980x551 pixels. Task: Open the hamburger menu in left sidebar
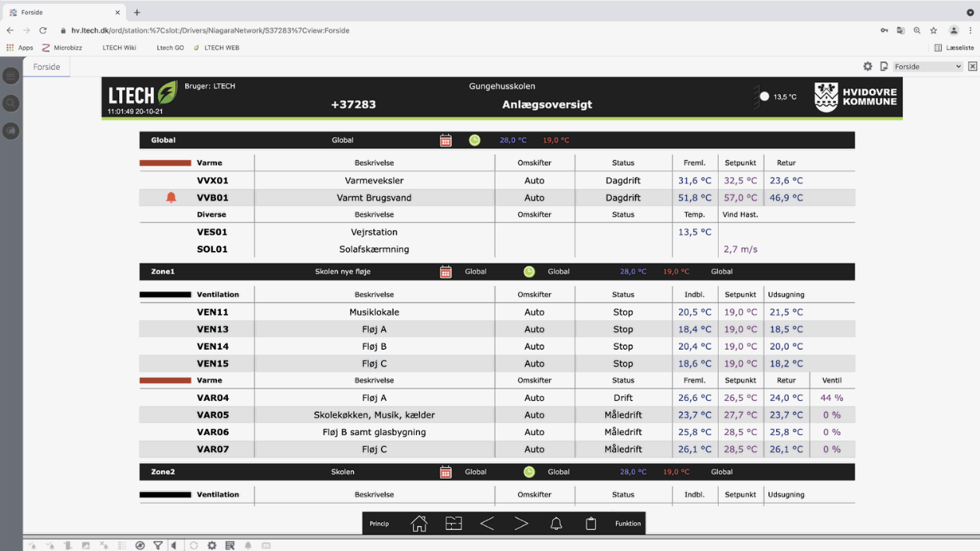[x=11, y=75]
